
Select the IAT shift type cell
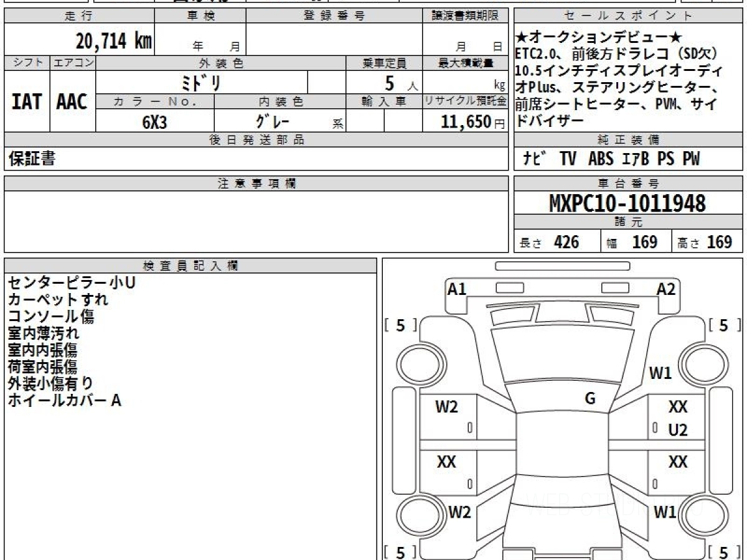point(27,102)
